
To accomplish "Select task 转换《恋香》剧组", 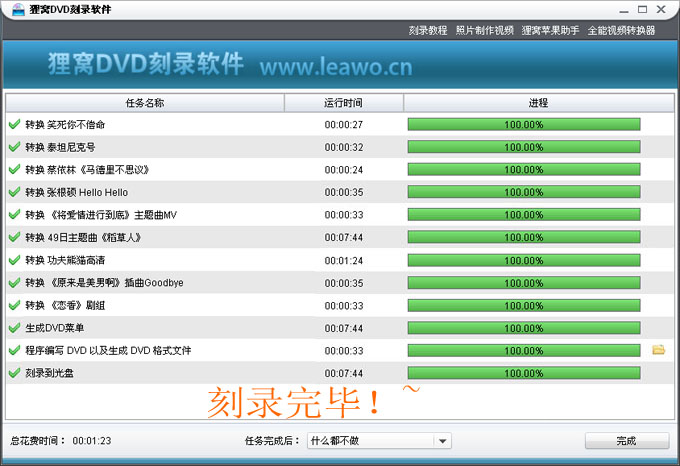I will click(x=65, y=305).
